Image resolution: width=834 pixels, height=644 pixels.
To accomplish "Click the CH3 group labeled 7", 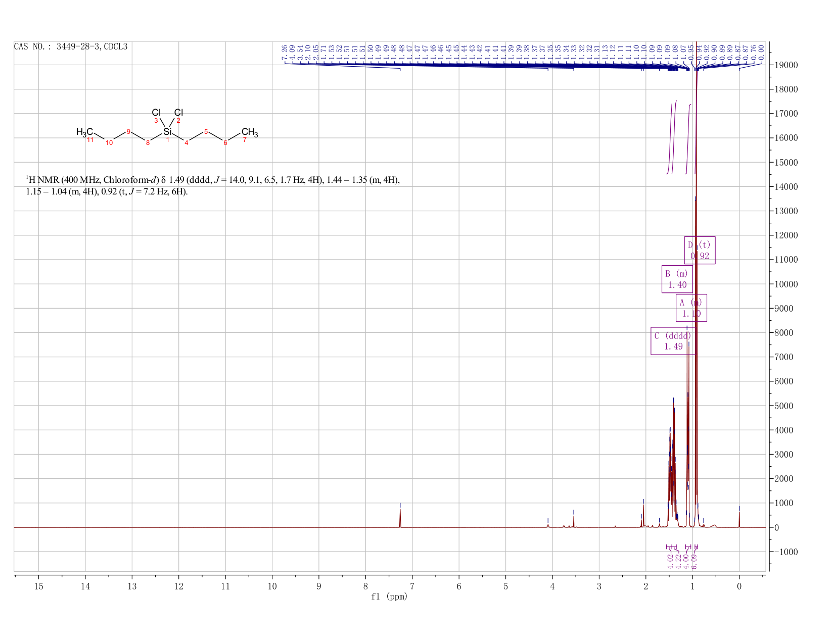I will (250, 133).
